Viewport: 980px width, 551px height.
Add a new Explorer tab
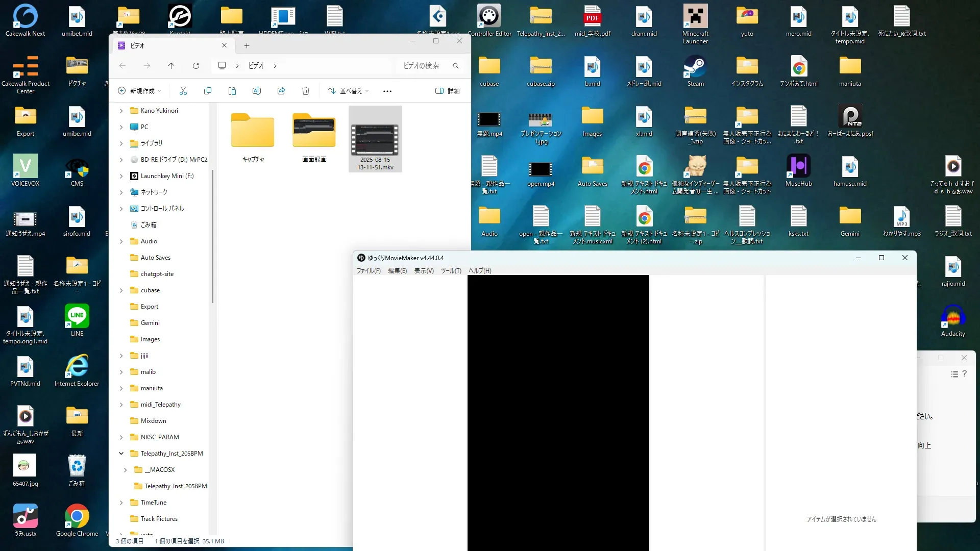click(x=247, y=46)
